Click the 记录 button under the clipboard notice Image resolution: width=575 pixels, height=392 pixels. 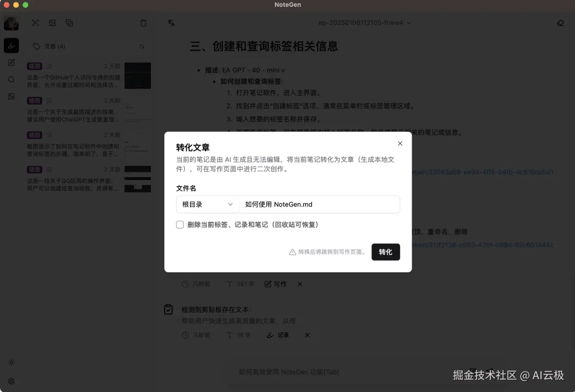click(x=278, y=335)
